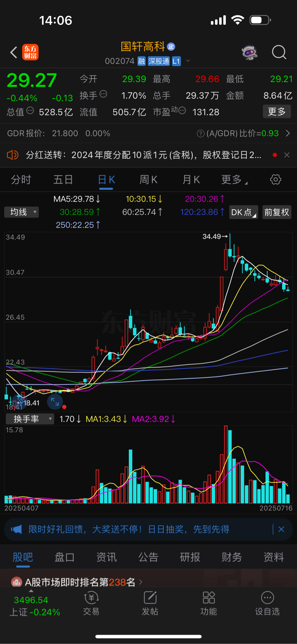Image resolution: width=297 pixels, height=644 pixels.
Task: Switch to the 资讯 tab
Action: click(106, 557)
